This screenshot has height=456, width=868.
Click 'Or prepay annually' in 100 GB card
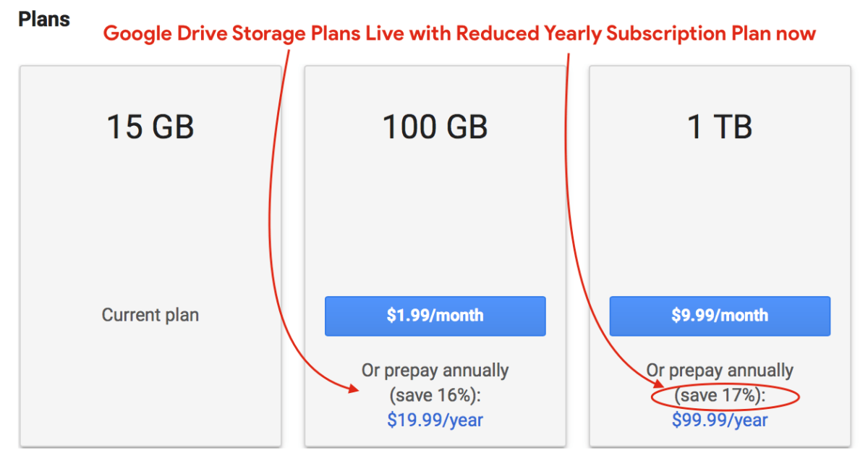[x=435, y=371]
